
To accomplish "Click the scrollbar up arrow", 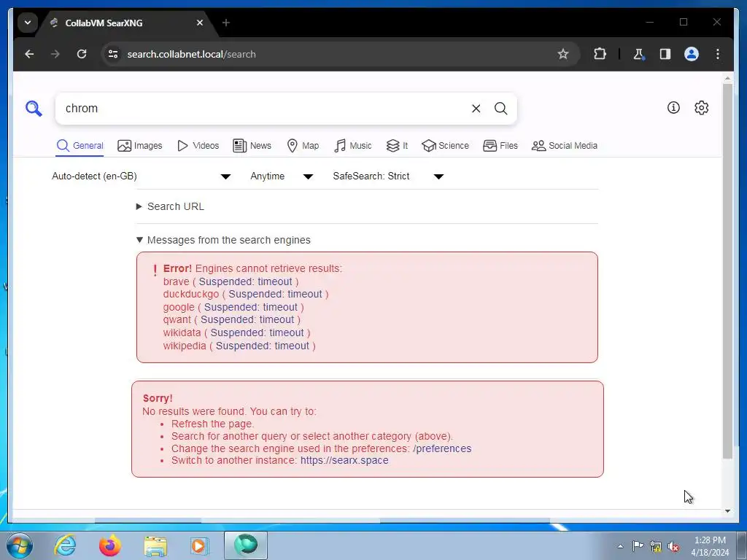I will click(727, 78).
